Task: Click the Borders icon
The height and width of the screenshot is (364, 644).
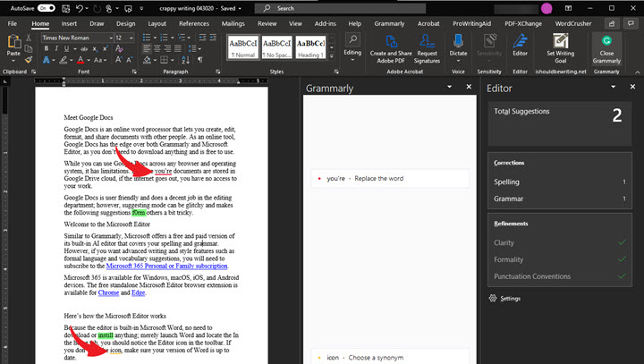Action: click(164, 60)
